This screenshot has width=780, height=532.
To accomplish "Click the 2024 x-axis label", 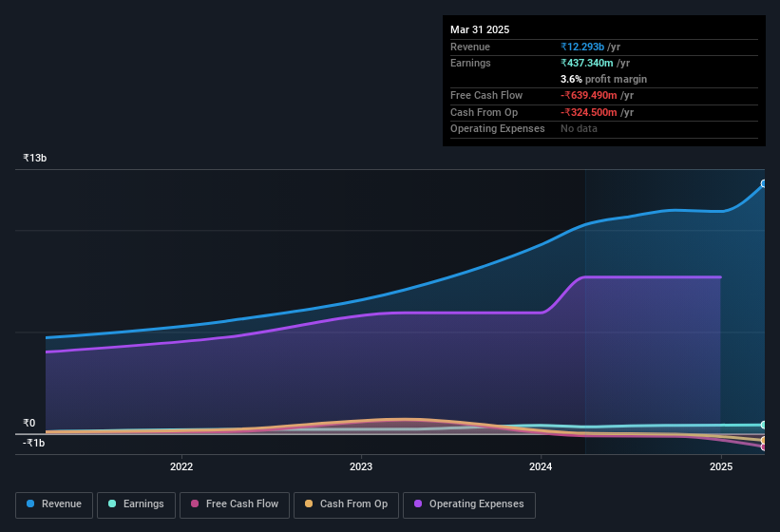I will (x=541, y=466).
